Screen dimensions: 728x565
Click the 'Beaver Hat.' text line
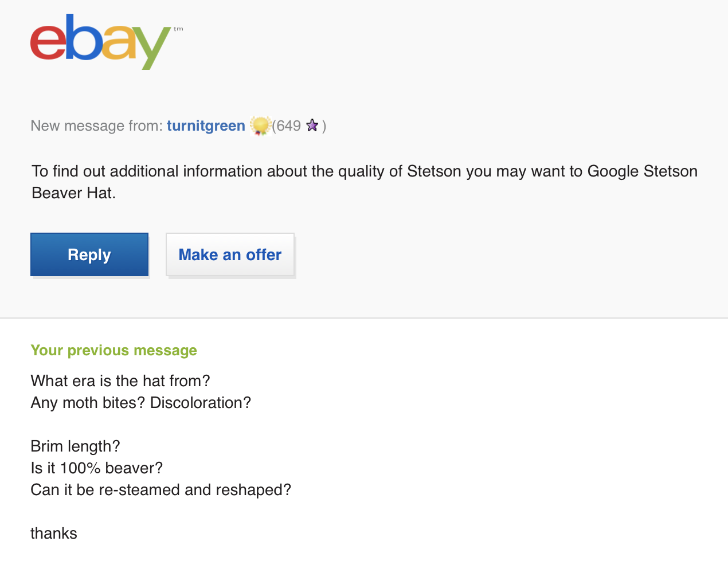pos(74,193)
